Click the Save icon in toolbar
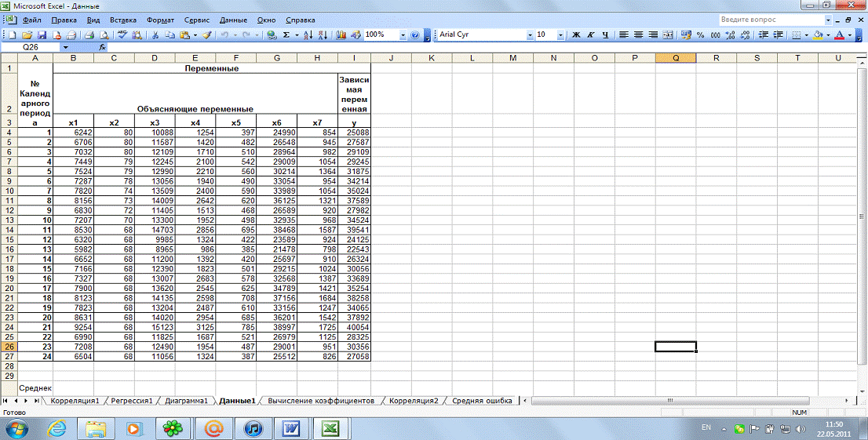Screen dimensions: 868x440 [x=42, y=35]
